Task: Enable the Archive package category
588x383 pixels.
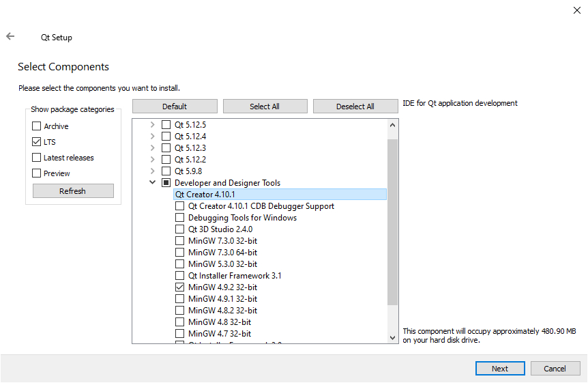Action: tap(36, 126)
